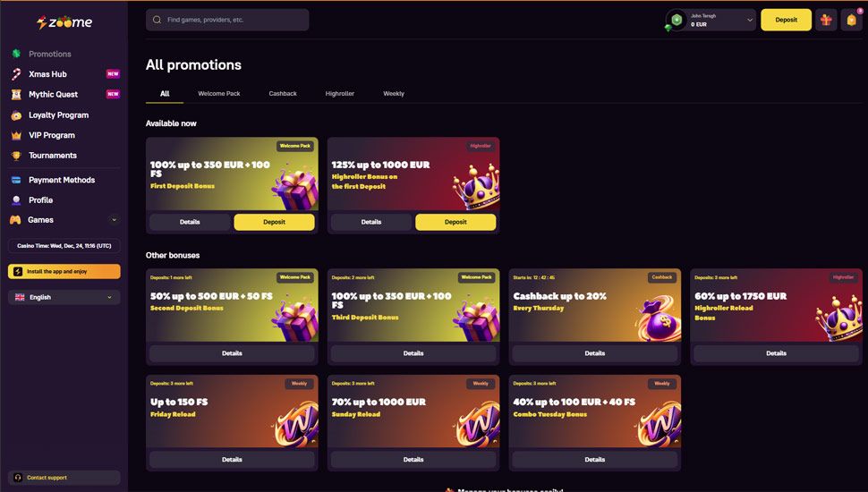Switch to the Cashback tab

pyautogui.click(x=283, y=94)
